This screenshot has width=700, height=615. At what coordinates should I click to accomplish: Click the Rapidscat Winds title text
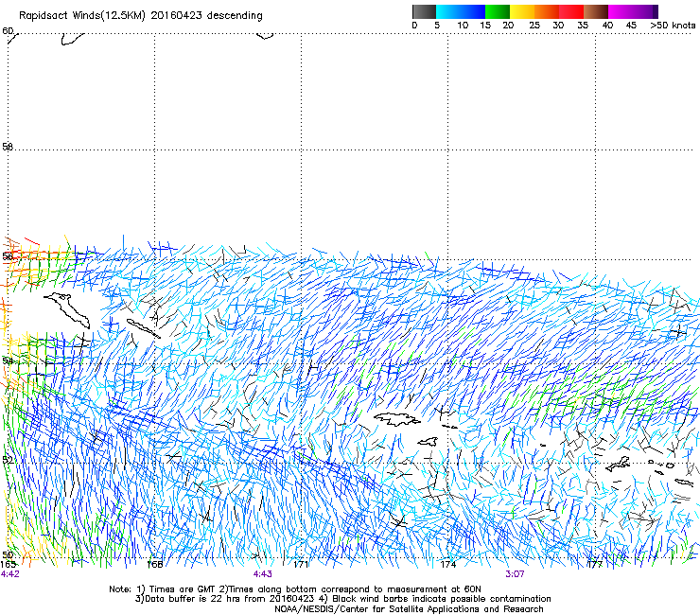tap(141, 16)
